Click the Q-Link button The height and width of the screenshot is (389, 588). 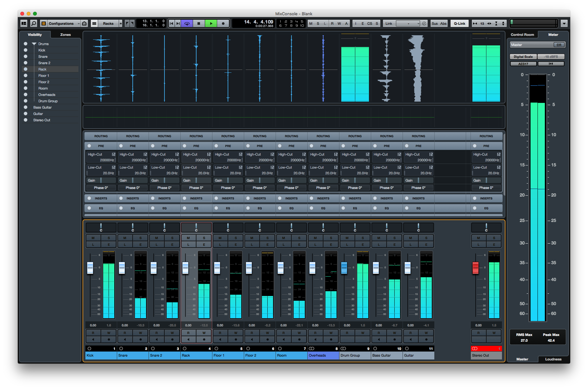(x=459, y=23)
